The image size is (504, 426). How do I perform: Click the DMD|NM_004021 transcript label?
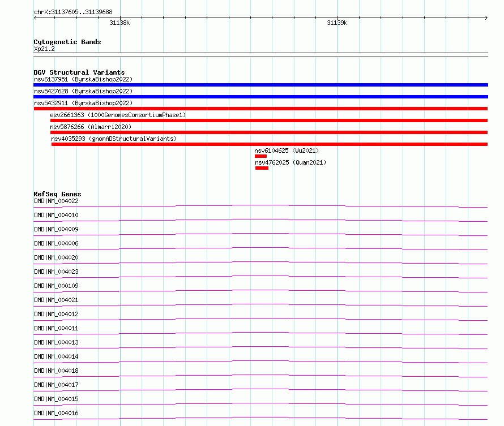(56, 300)
